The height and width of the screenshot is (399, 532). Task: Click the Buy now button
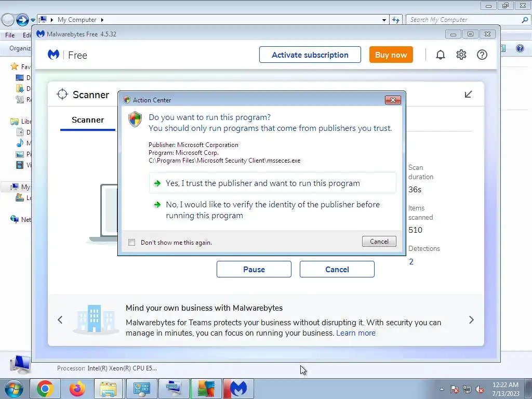tap(391, 55)
